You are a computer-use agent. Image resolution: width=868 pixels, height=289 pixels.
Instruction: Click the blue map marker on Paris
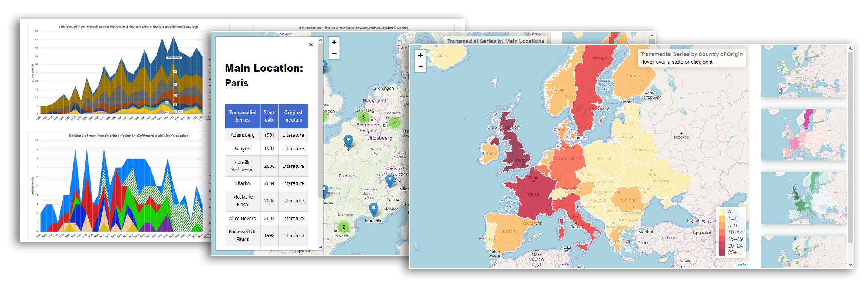click(x=348, y=142)
